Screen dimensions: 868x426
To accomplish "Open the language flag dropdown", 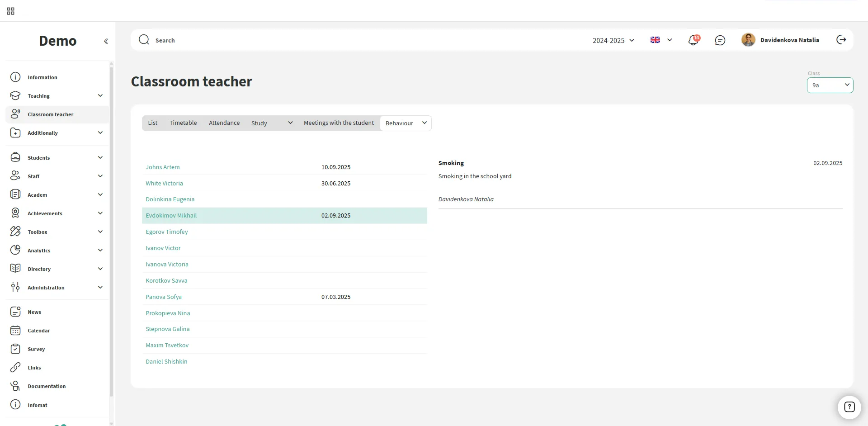I will tap(661, 40).
